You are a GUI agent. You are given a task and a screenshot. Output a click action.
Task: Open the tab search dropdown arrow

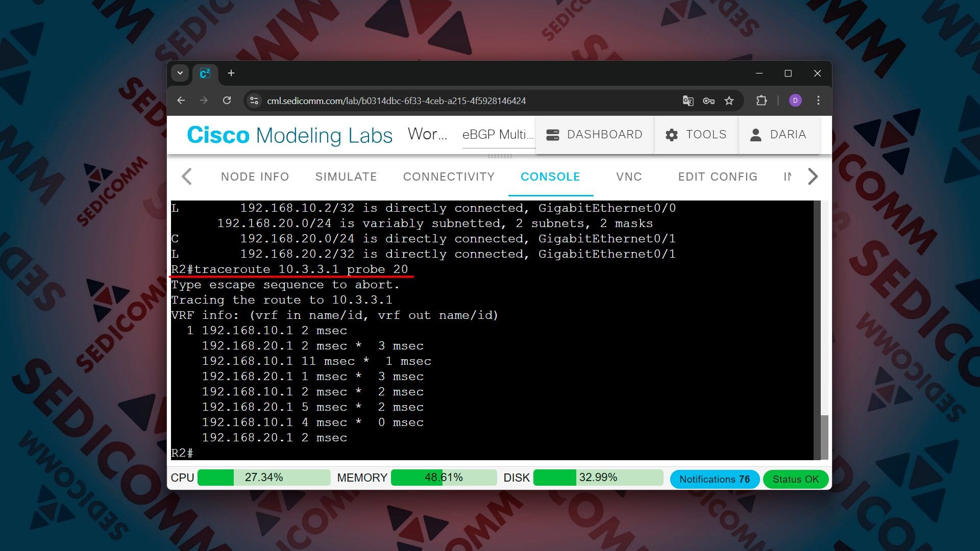pos(180,73)
